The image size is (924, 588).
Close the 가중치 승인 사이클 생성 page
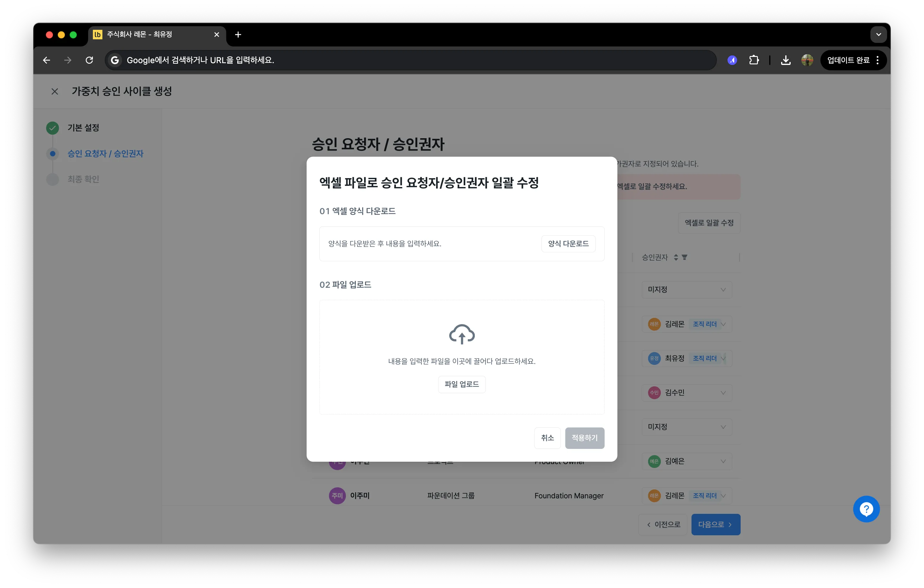click(55, 91)
